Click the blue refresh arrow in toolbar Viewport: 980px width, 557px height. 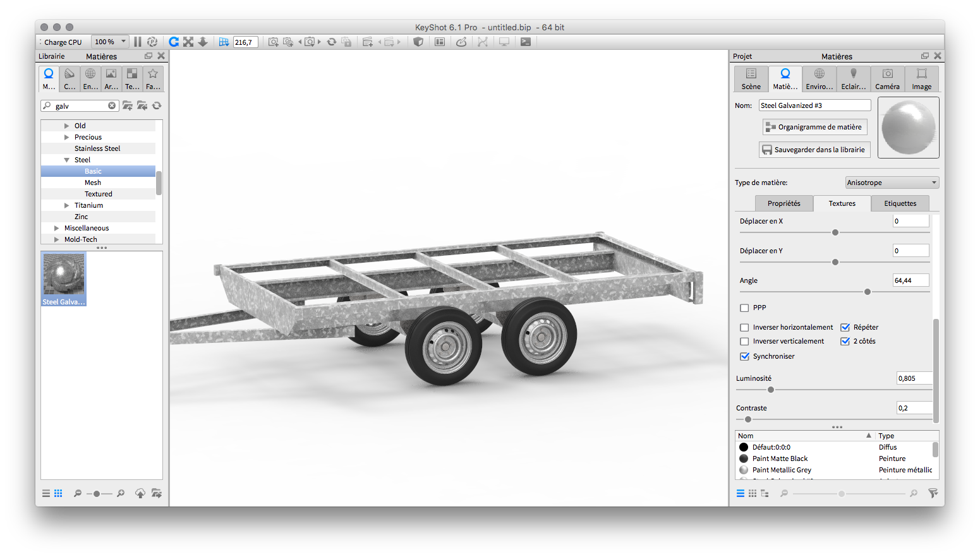point(174,42)
